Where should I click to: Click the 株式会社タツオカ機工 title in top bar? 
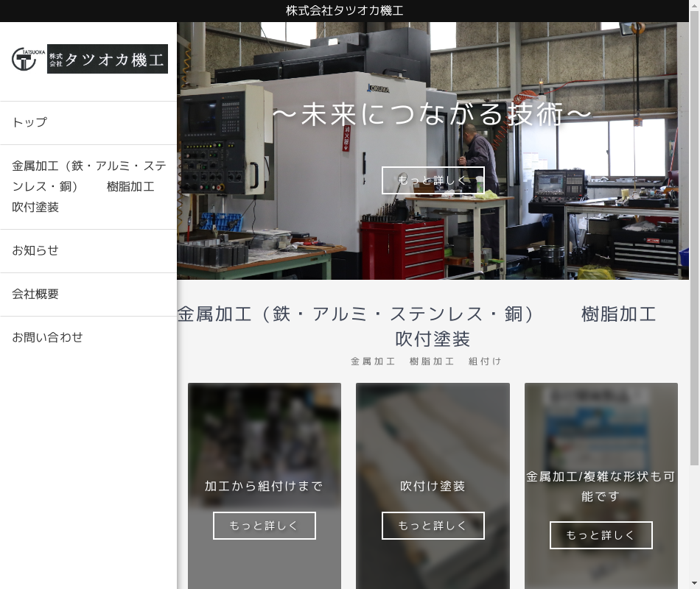point(345,10)
